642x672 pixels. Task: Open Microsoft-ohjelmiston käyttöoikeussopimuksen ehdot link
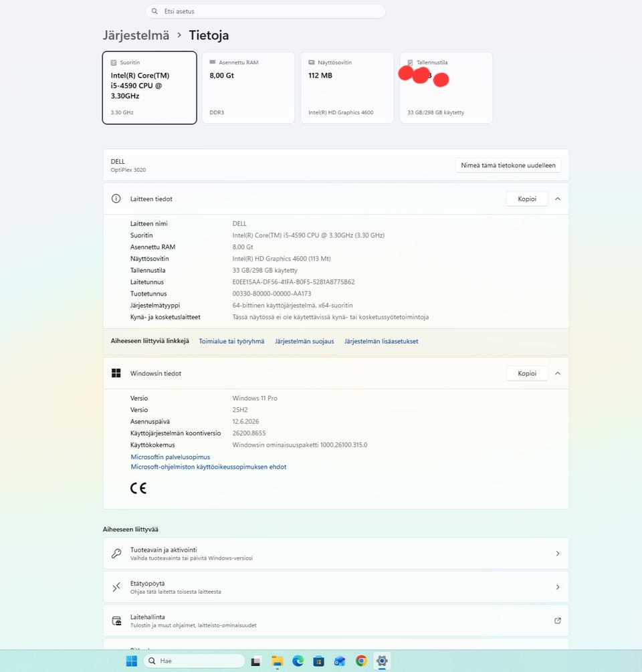(x=208, y=467)
